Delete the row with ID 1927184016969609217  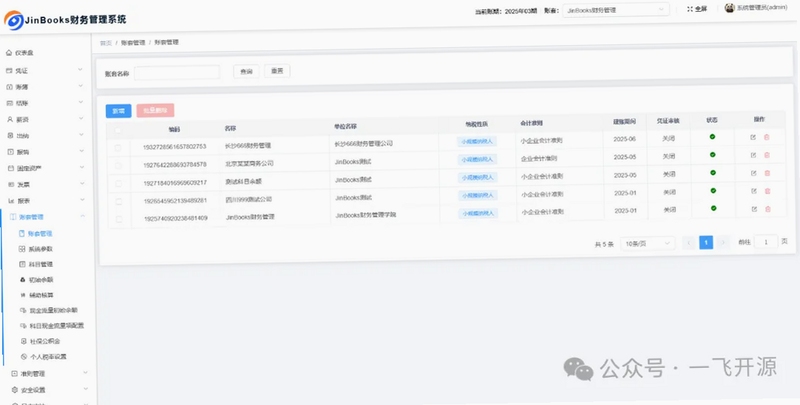tap(767, 173)
